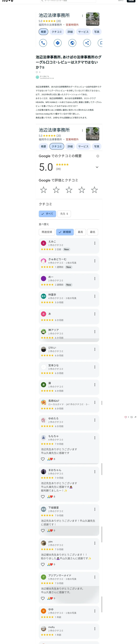Toggle the 新規順 sort chip
Viewport: 138px width, 644px height.
(x=65, y=232)
